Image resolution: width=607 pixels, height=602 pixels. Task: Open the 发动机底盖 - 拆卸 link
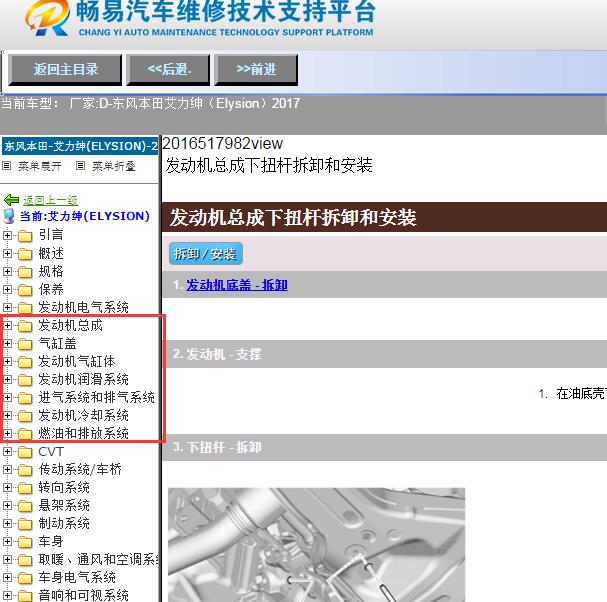[x=237, y=285]
